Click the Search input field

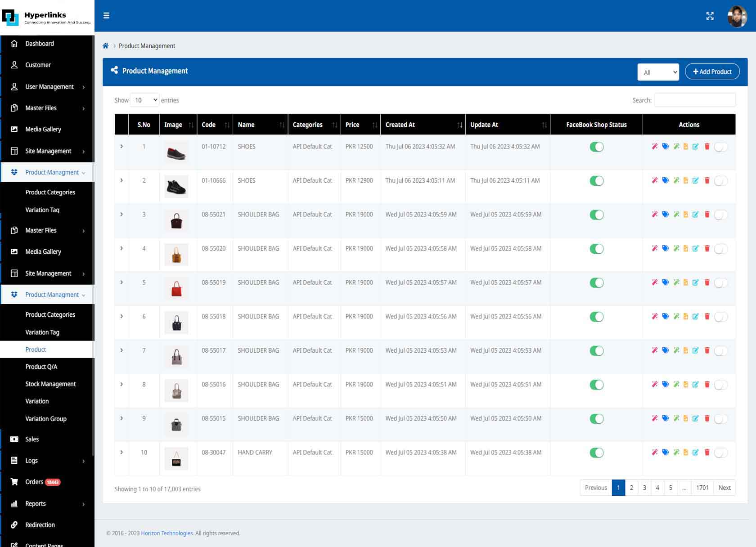point(695,100)
